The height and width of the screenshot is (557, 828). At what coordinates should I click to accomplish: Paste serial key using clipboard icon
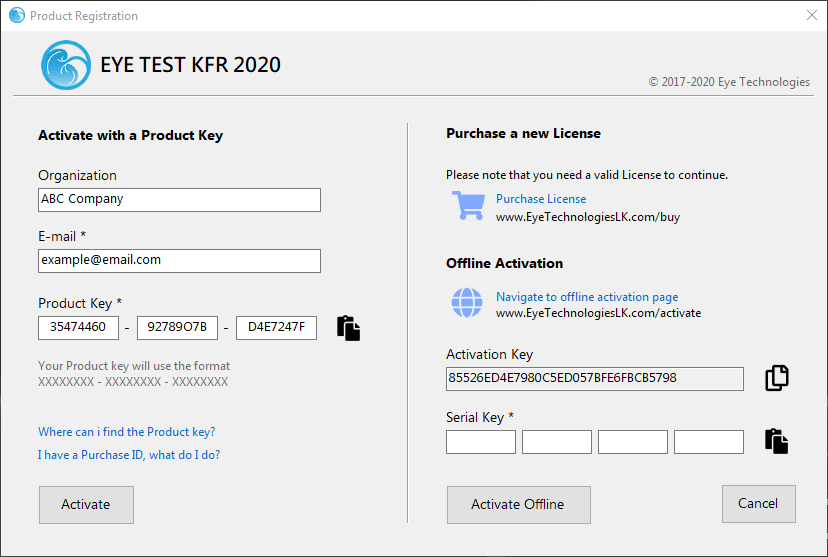pyautogui.click(x=776, y=441)
